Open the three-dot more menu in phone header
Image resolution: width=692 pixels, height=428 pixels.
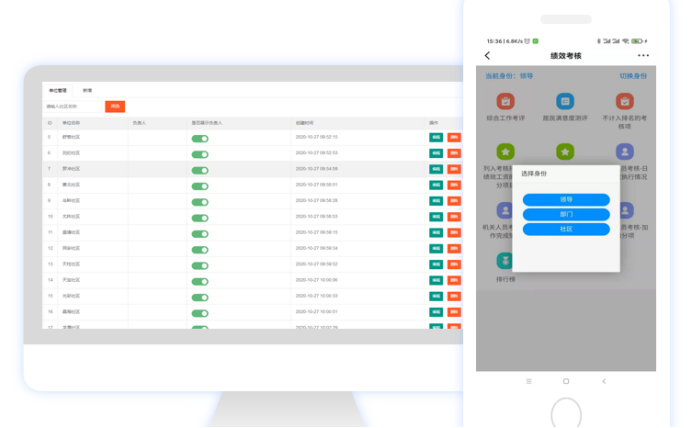[643, 56]
